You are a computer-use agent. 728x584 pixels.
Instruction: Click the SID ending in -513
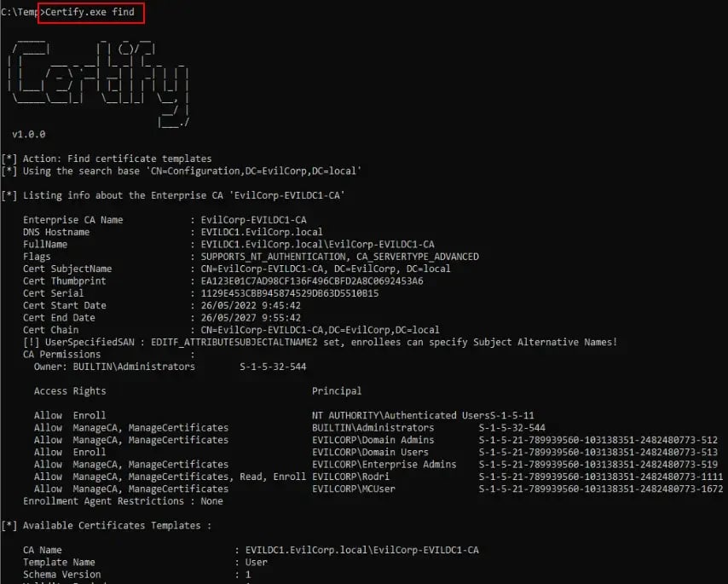[x=598, y=452]
